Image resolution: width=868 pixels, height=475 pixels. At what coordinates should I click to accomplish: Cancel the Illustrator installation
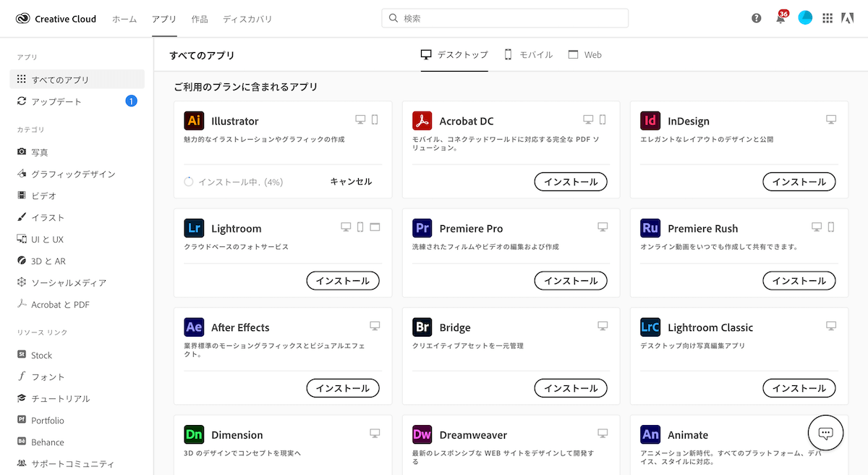pyautogui.click(x=351, y=182)
